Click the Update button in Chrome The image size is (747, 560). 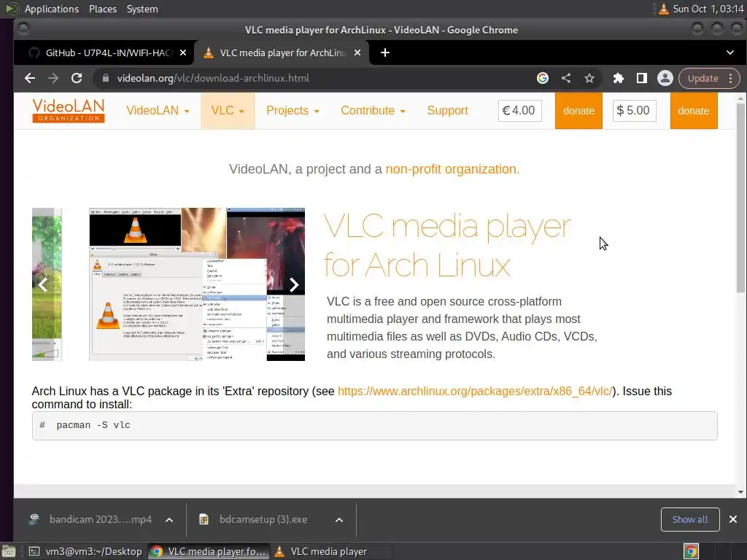(703, 78)
